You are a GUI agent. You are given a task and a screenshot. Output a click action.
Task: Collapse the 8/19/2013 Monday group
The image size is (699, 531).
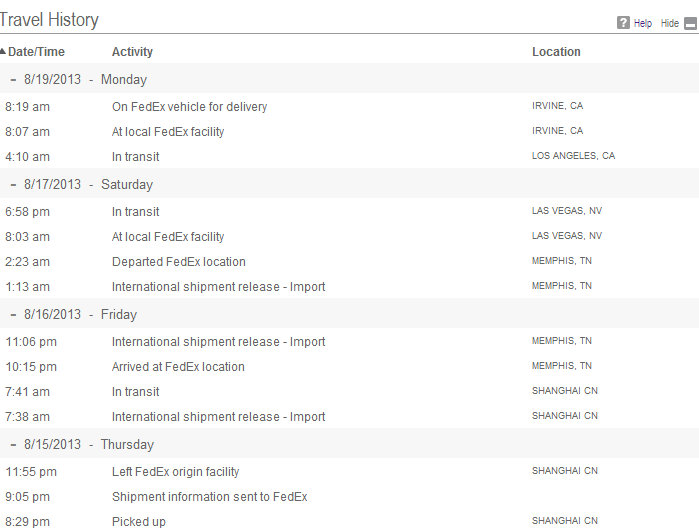13,80
